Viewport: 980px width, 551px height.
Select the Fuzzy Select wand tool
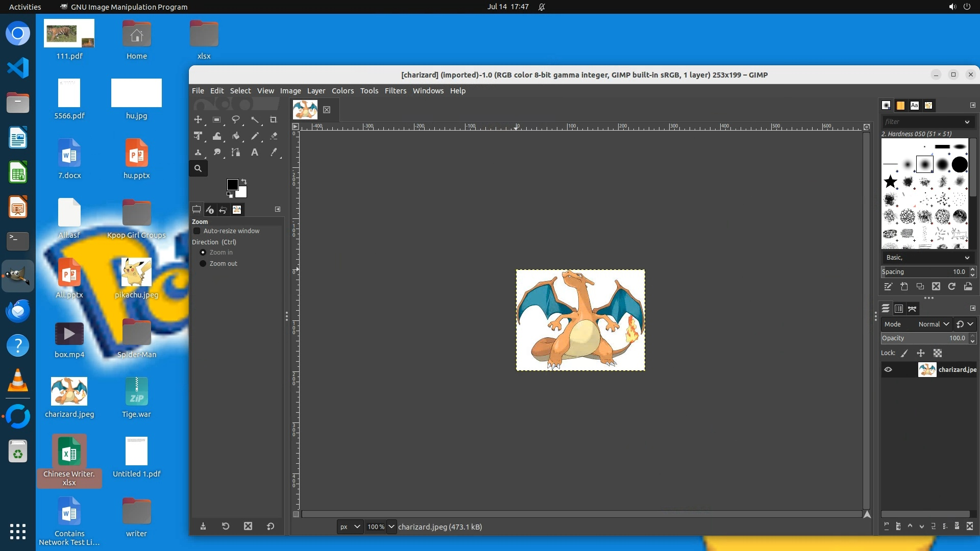[x=255, y=120]
